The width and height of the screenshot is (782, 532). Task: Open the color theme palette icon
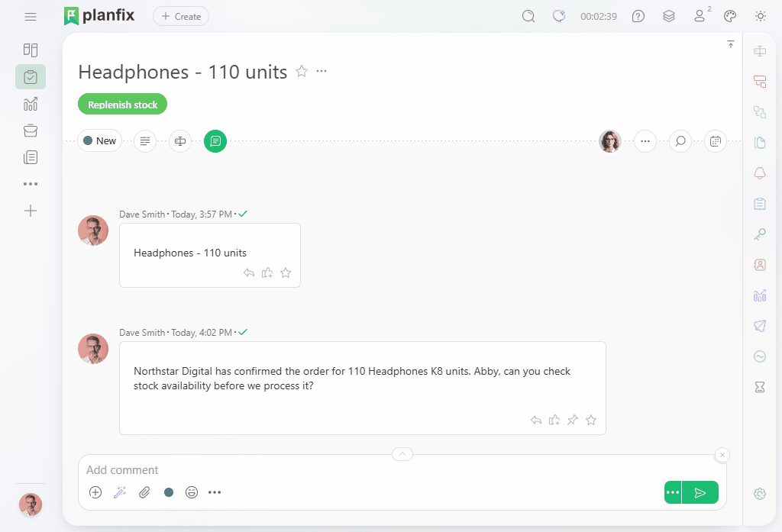coord(730,17)
